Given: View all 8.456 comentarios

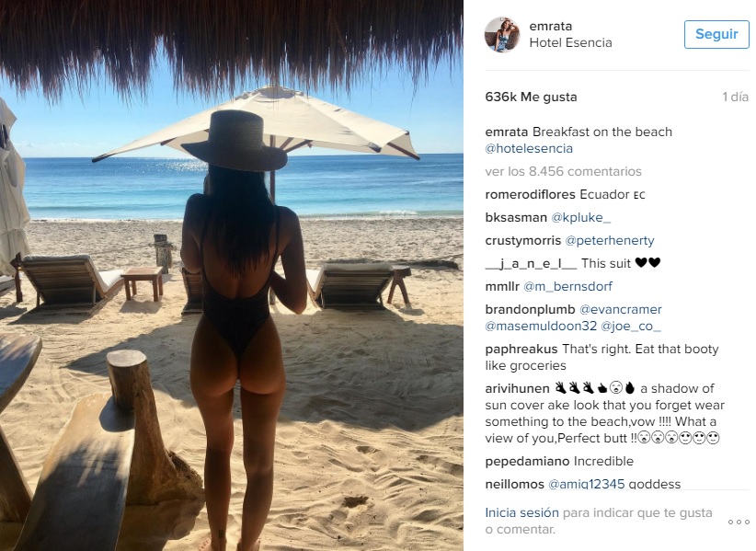Looking at the screenshot, I should point(563,171).
